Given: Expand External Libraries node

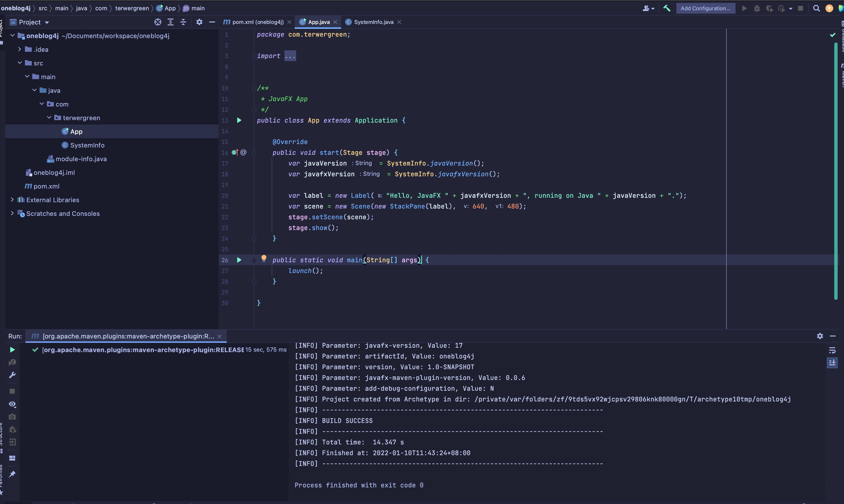Looking at the screenshot, I should coord(12,199).
